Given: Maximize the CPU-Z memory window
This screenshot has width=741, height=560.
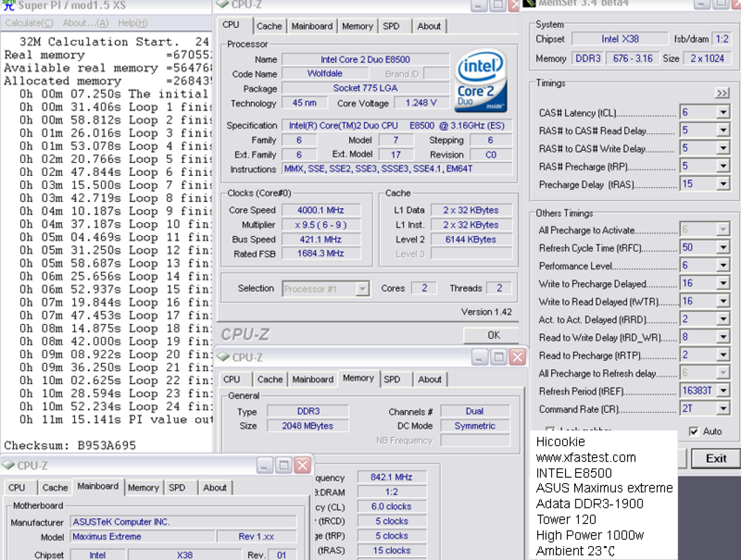Looking at the screenshot, I should 498,357.
